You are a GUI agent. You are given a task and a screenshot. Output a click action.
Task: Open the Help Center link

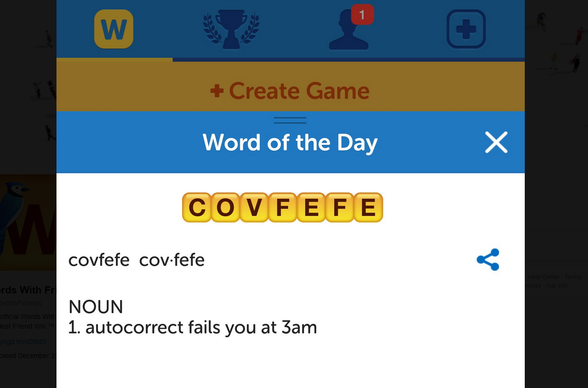pyautogui.click(x=544, y=277)
